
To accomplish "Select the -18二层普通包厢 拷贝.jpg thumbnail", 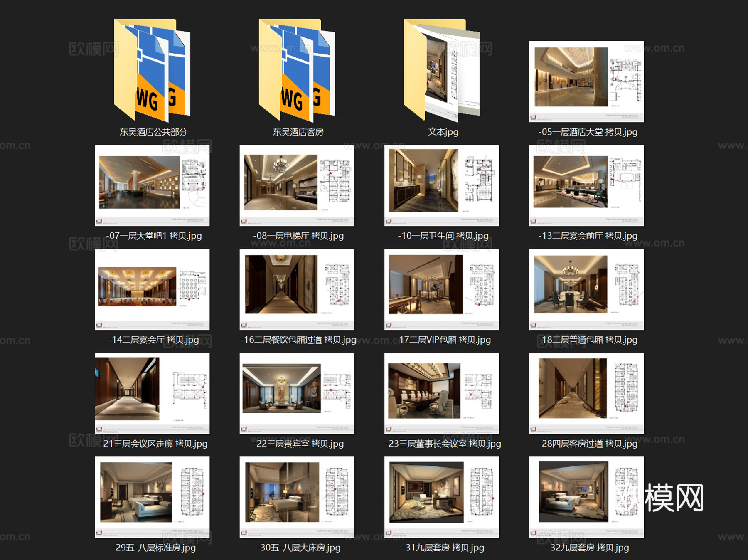I will (x=586, y=289).
